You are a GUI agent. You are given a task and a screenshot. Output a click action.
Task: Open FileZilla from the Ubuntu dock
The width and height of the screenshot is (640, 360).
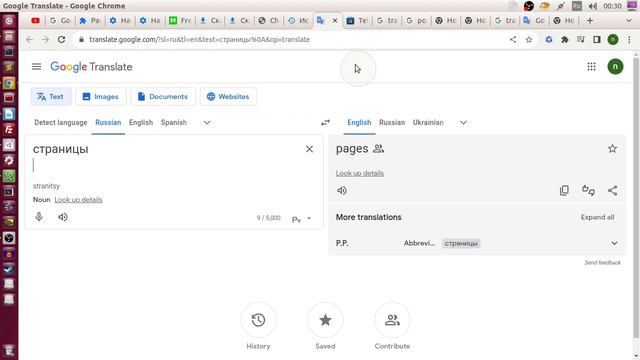(9, 130)
